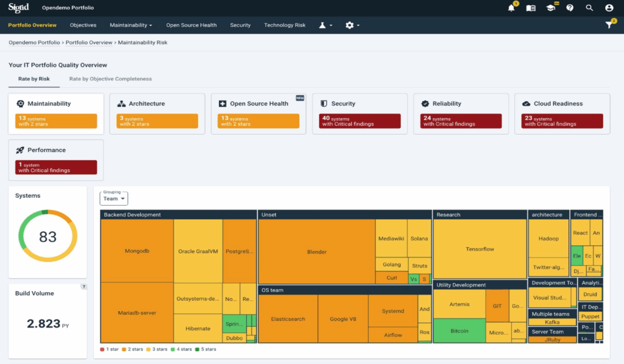Screen dimensions: 624x364
Task: Click the Build Volume help badge
Action: tap(83, 287)
